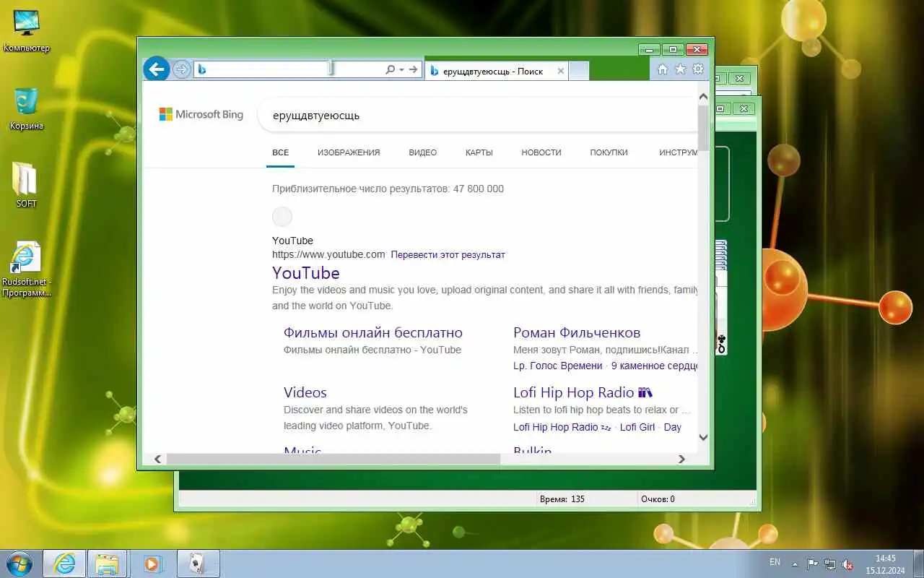Click the Show Desktop strip beside the clock
The image size is (924, 578).
click(918, 564)
